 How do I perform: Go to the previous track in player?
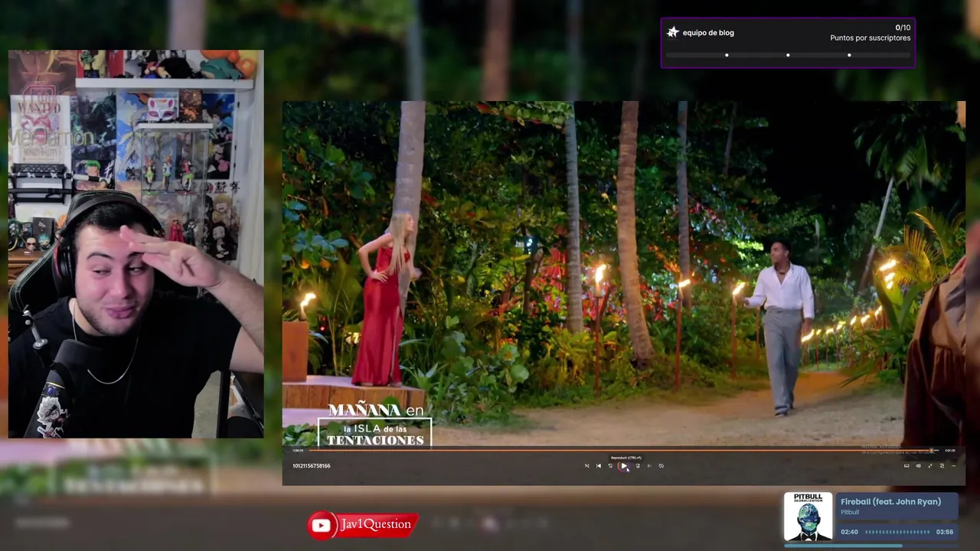pos(599,466)
